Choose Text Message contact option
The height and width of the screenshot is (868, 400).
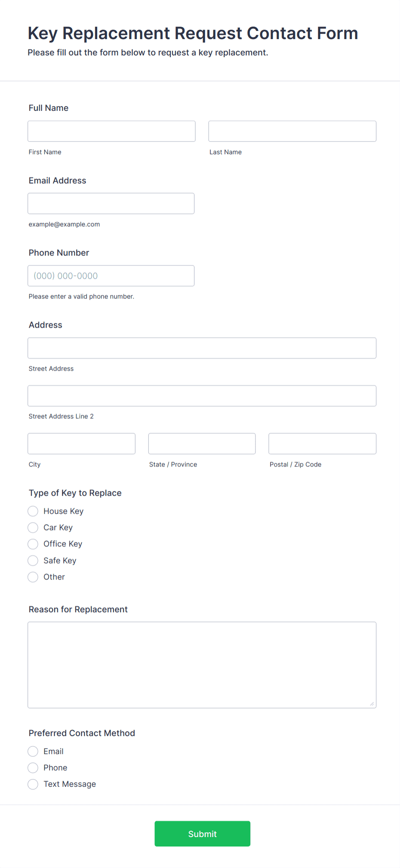33,784
